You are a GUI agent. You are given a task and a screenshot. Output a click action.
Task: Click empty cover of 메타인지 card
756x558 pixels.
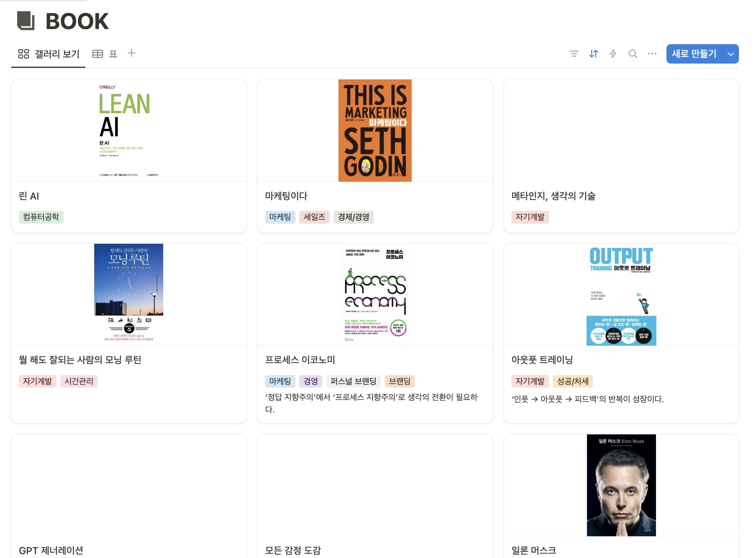coord(621,131)
